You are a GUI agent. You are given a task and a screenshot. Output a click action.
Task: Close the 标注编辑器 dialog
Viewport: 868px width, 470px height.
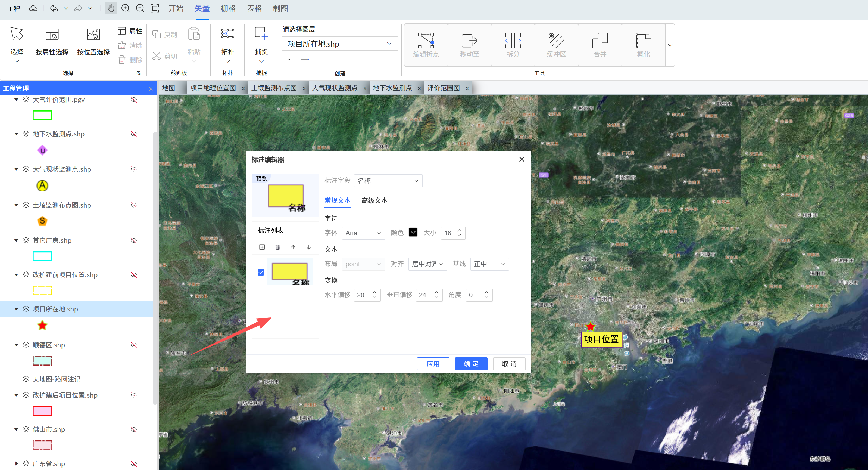point(522,159)
